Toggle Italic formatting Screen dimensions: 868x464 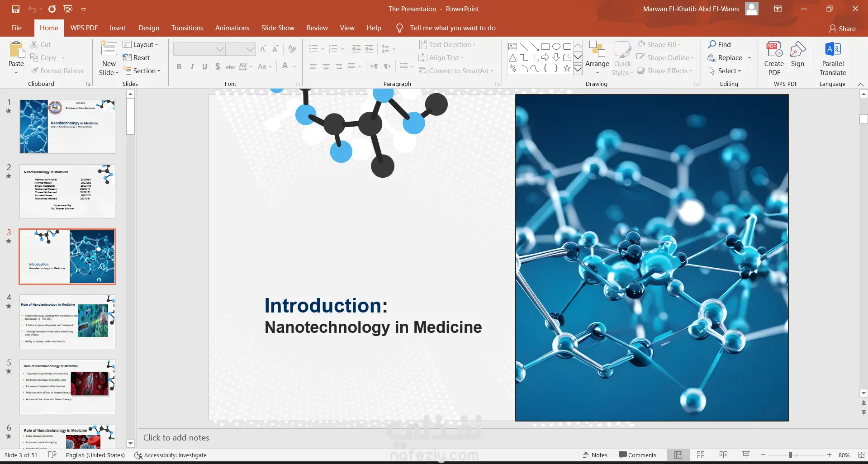coord(192,66)
